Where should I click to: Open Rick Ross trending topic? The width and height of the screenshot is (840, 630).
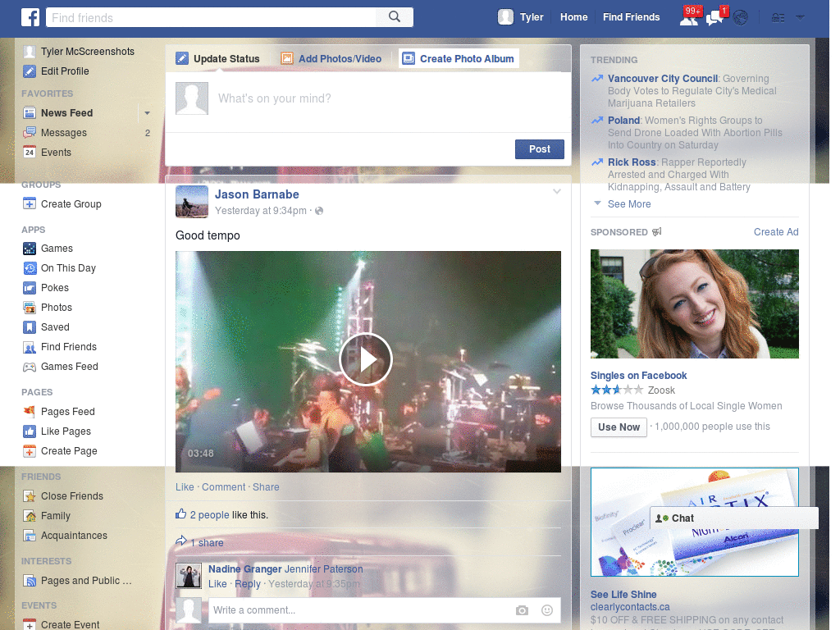(632, 162)
